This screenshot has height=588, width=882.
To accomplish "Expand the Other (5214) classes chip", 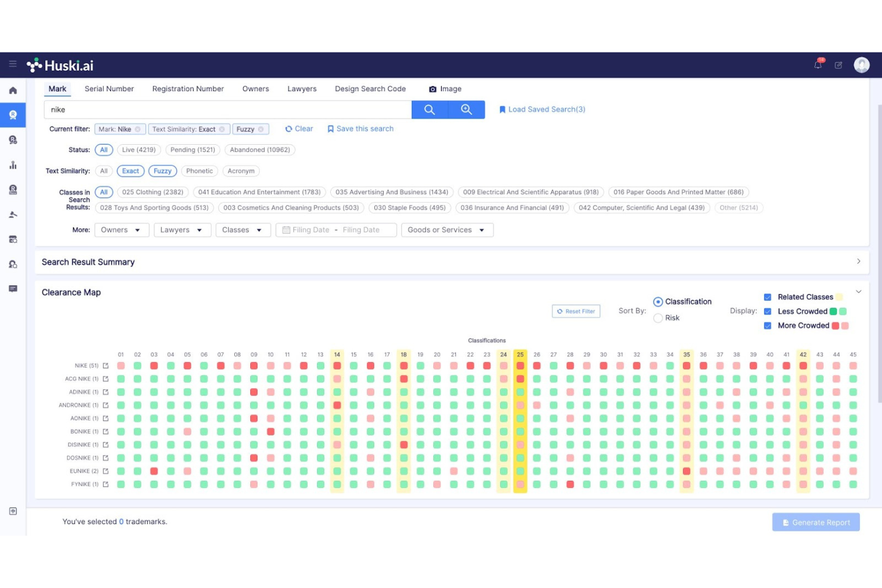I will click(738, 208).
